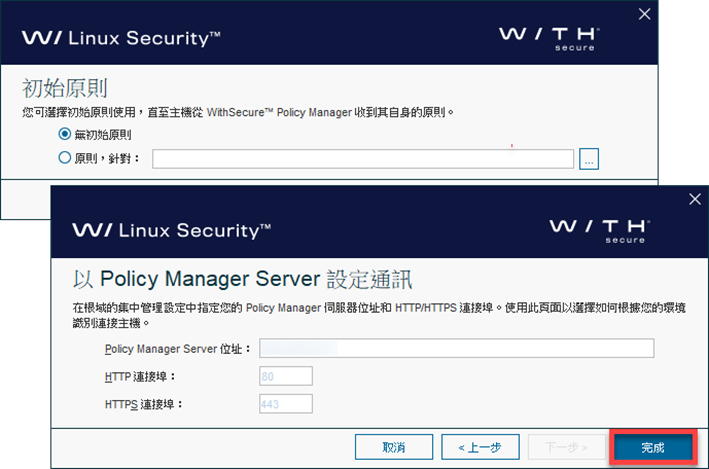Click the HTTP 連接埠 label

click(140, 377)
